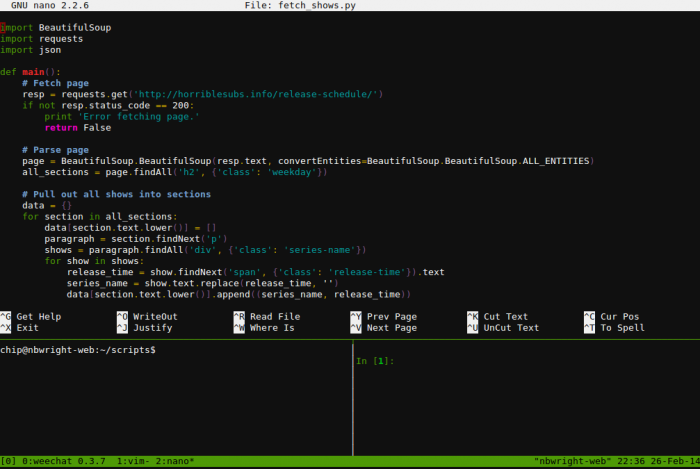Click the paragraph = section.findNext line

click(x=136, y=239)
